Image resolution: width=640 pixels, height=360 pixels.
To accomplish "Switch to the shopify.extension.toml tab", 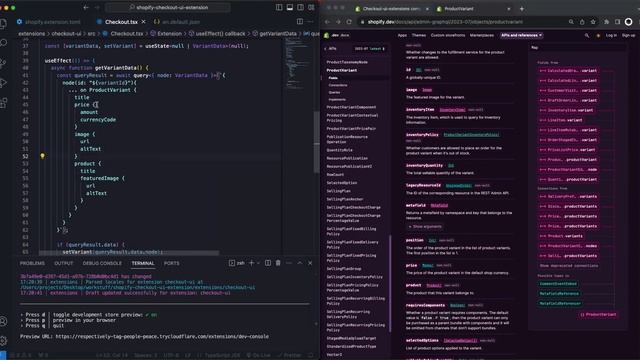I will (x=49, y=22).
